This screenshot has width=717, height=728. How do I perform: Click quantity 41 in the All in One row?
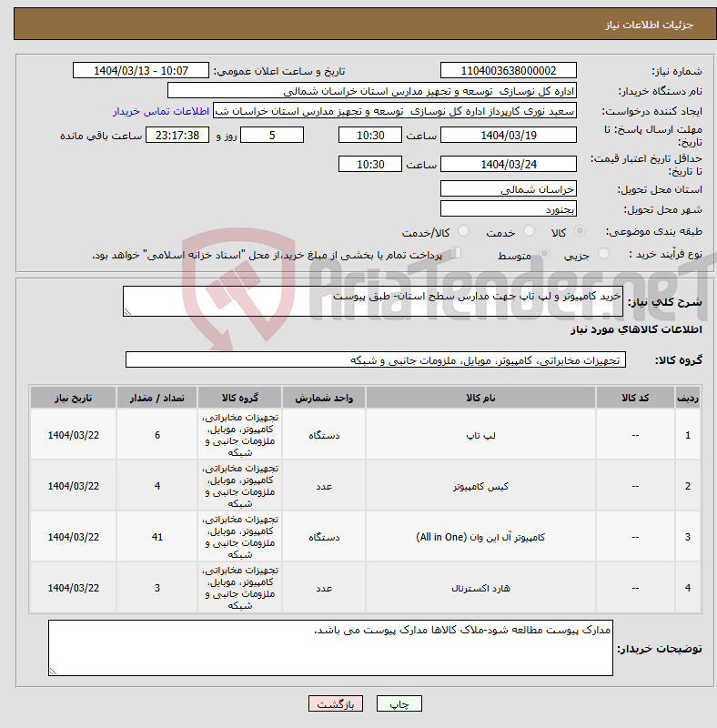[x=157, y=537]
